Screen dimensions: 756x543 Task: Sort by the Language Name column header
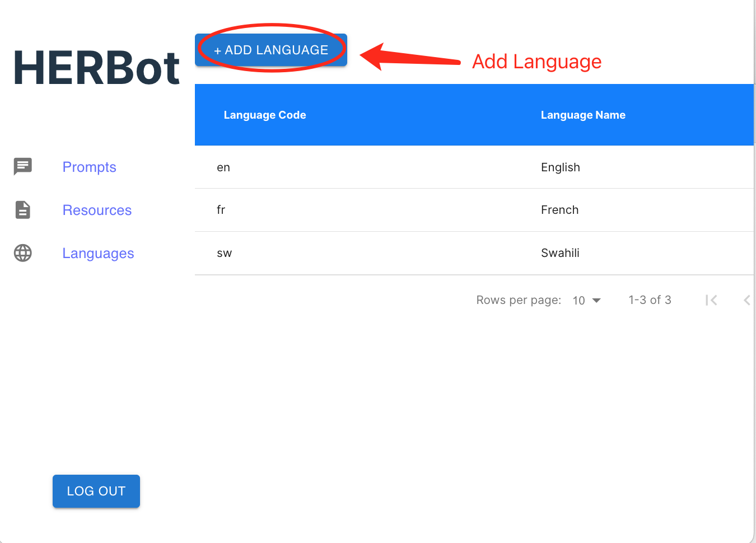[583, 115]
